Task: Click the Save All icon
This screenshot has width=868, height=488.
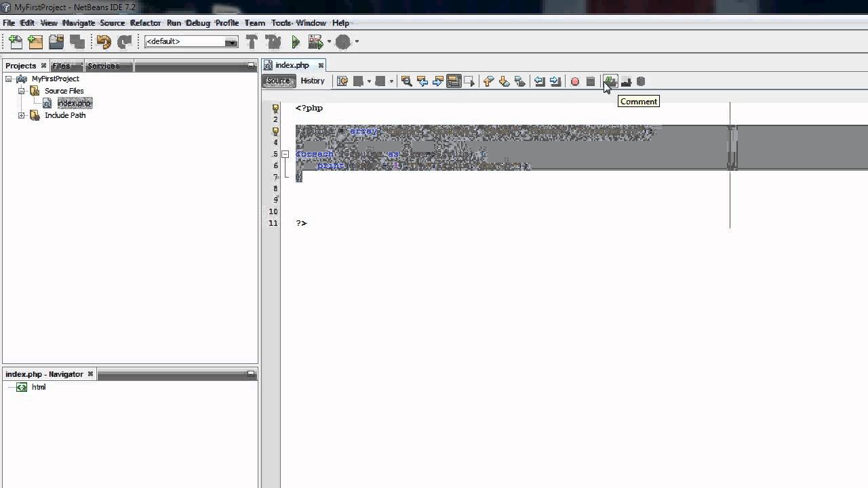Action: pos(77,42)
